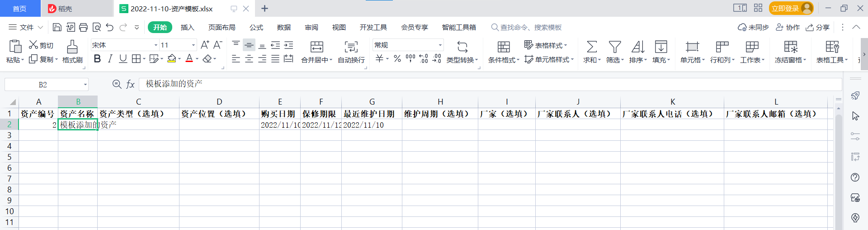Click Merge and Center icon
The height and width of the screenshot is (230, 868).
pyautogui.click(x=316, y=47)
